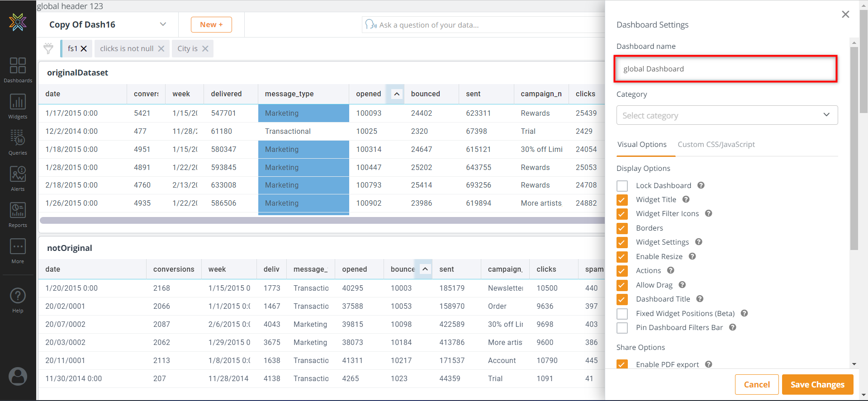This screenshot has width=868, height=401.
Task: Expand the Copy Of Dash16 dashboard dropdown
Action: 163,24
